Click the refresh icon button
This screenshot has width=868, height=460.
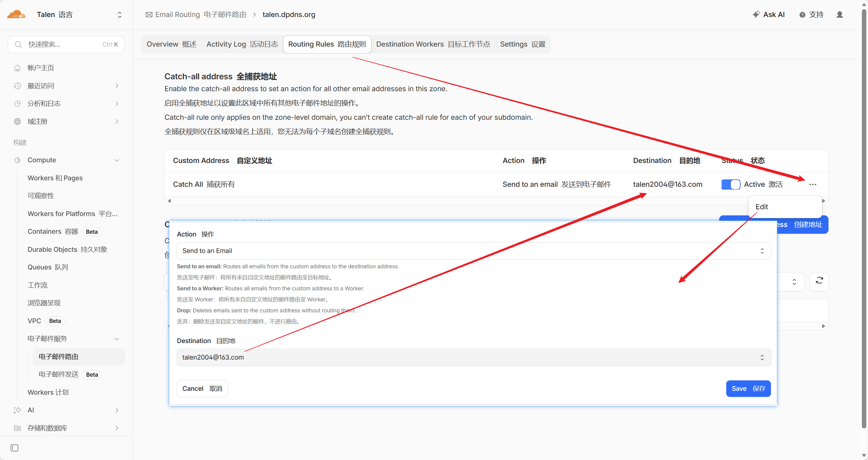819,281
